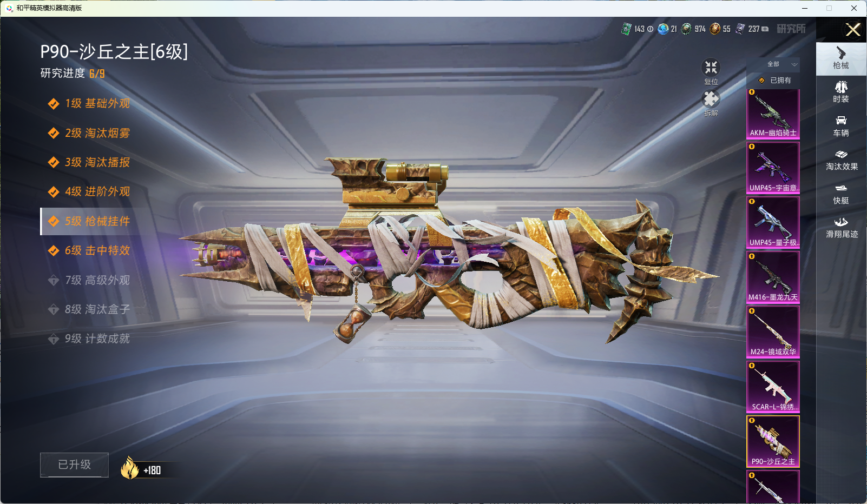867x504 pixels.
Task: Click the flame +180 heat icon
Action: (130, 468)
